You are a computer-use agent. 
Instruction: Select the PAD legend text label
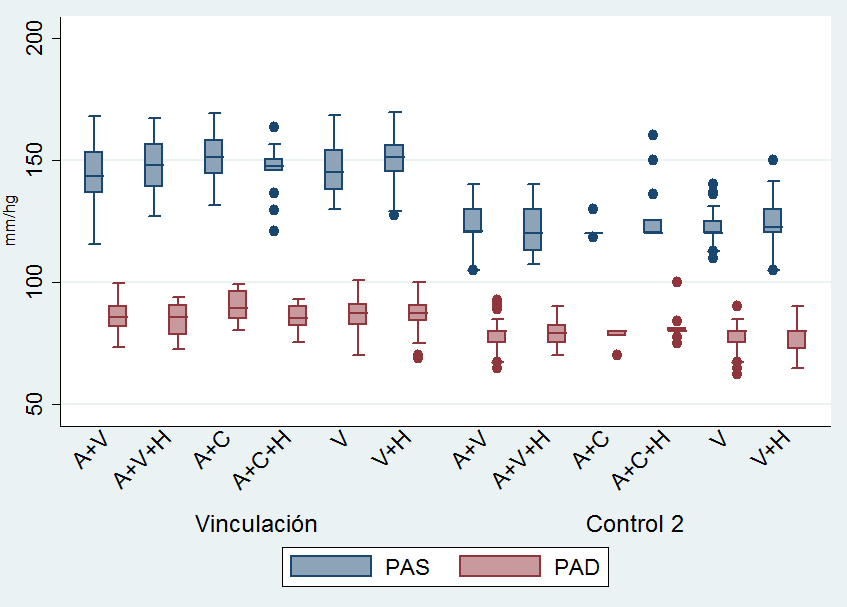[x=577, y=567]
